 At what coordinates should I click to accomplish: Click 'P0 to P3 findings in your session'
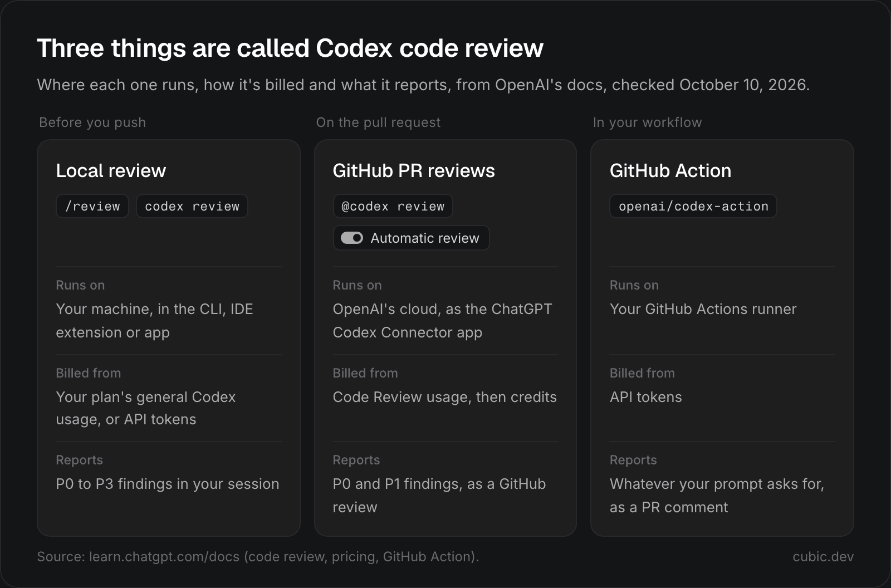tap(167, 484)
